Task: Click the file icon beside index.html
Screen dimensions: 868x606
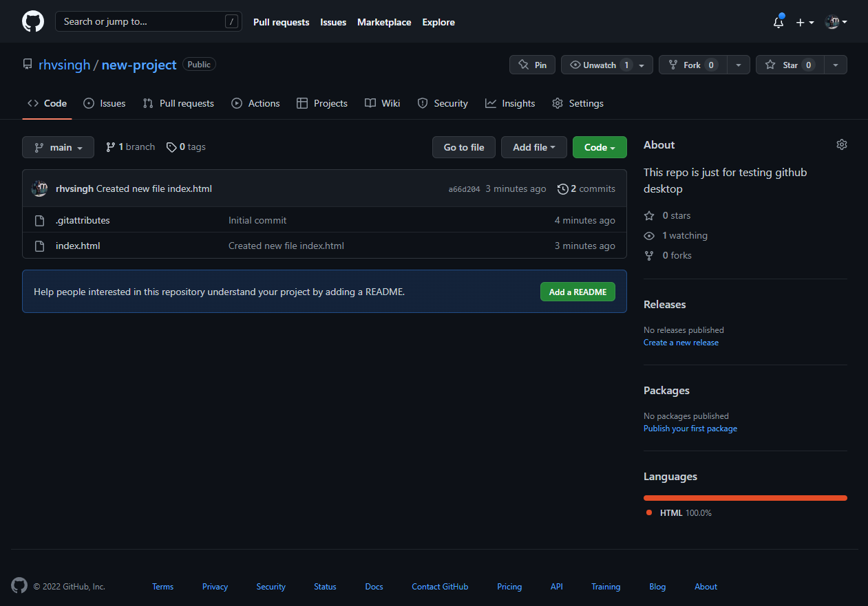Action: click(39, 246)
